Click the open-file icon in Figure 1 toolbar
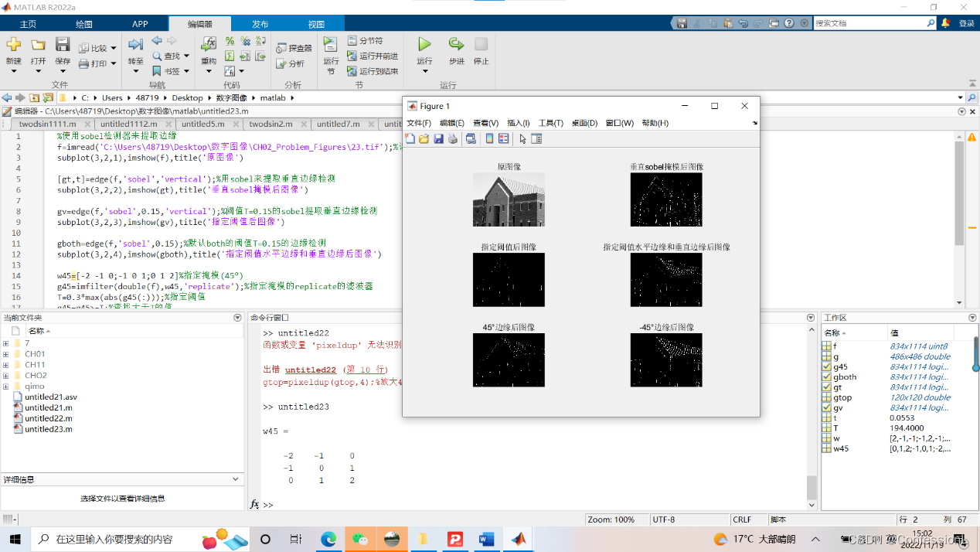 [424, 138]
